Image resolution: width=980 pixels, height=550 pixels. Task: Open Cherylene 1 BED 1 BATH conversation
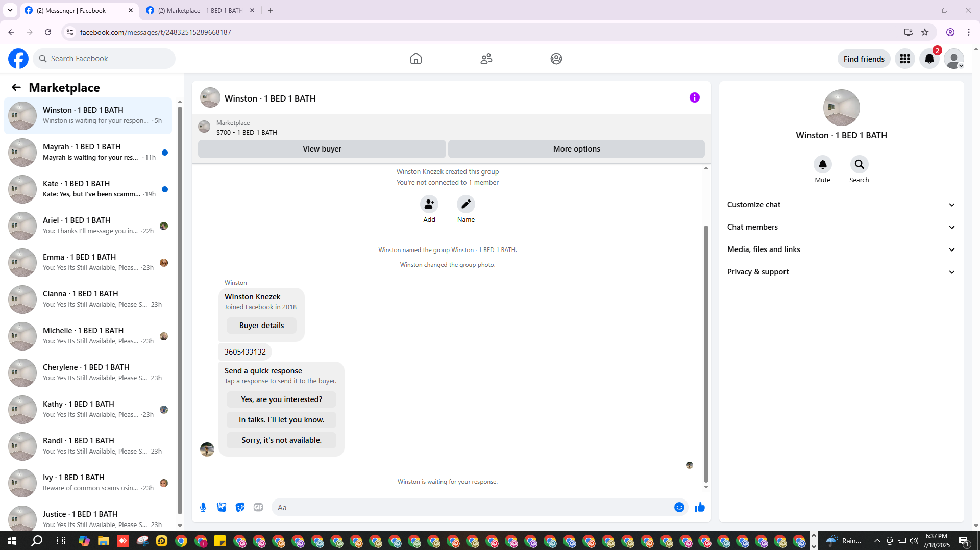pyautogui.click(x=88, y=373)
